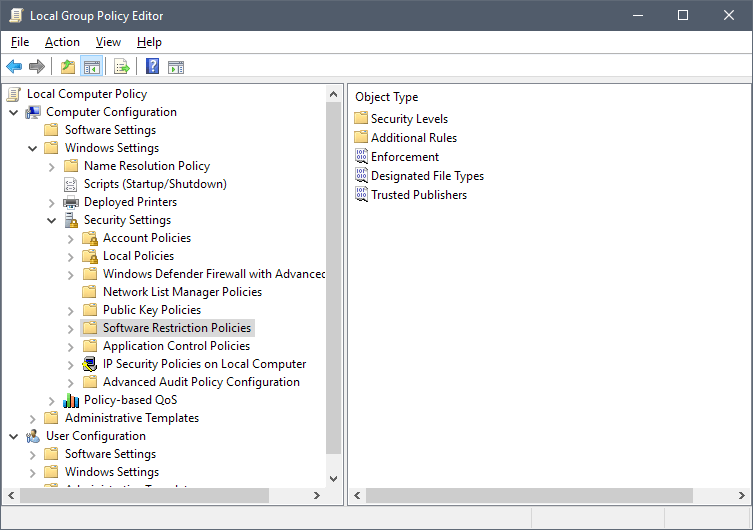Select the Enforcement list item
The image size is (753, 530).
pyautogui.click(x=405, y=157)
